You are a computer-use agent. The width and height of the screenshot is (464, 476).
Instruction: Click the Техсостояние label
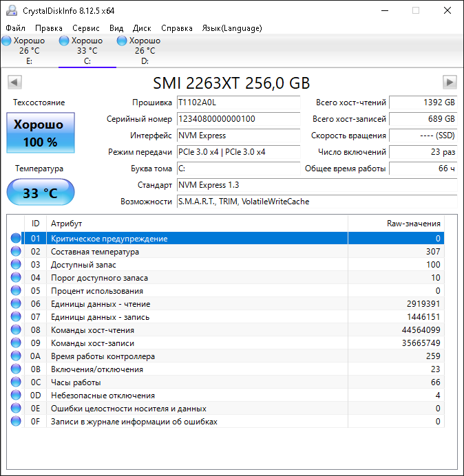(x=39, y=102)
